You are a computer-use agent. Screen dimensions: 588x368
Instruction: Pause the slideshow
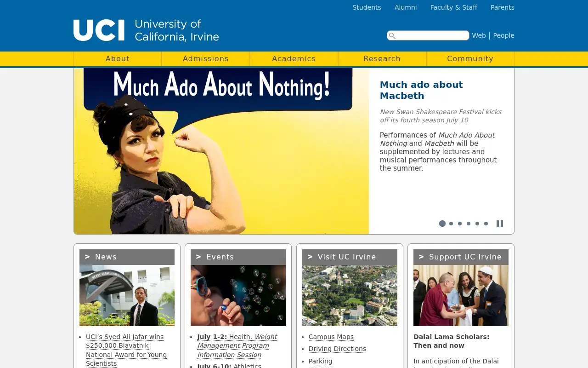500,224
